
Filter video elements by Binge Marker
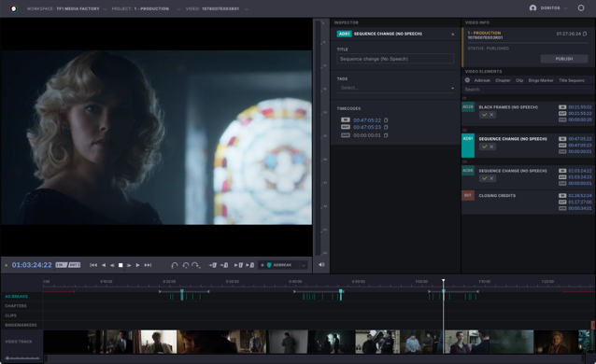tap(541, 80)
